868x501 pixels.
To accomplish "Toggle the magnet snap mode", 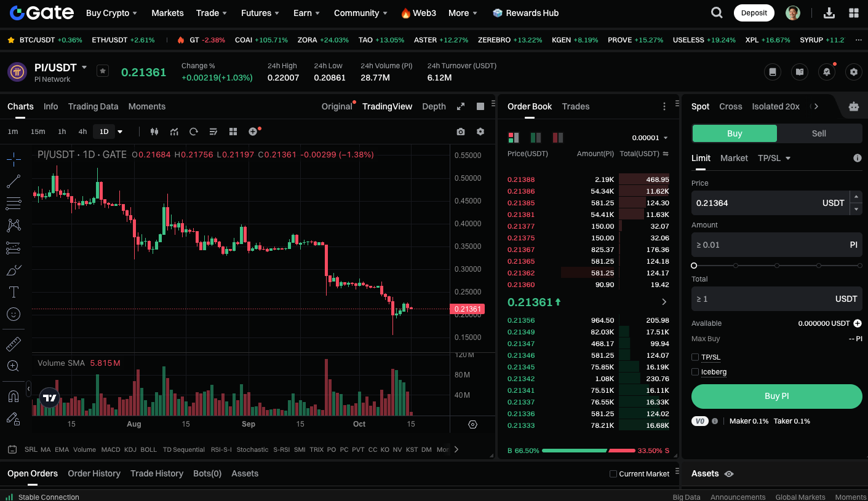I will coord(14,396).
